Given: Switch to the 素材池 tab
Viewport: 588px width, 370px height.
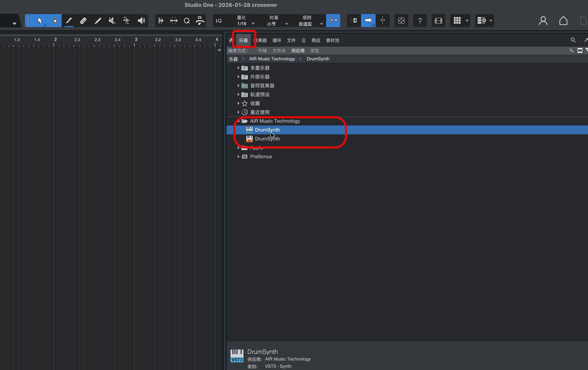Looking at the screenshot, I should [x=332, y=40].
